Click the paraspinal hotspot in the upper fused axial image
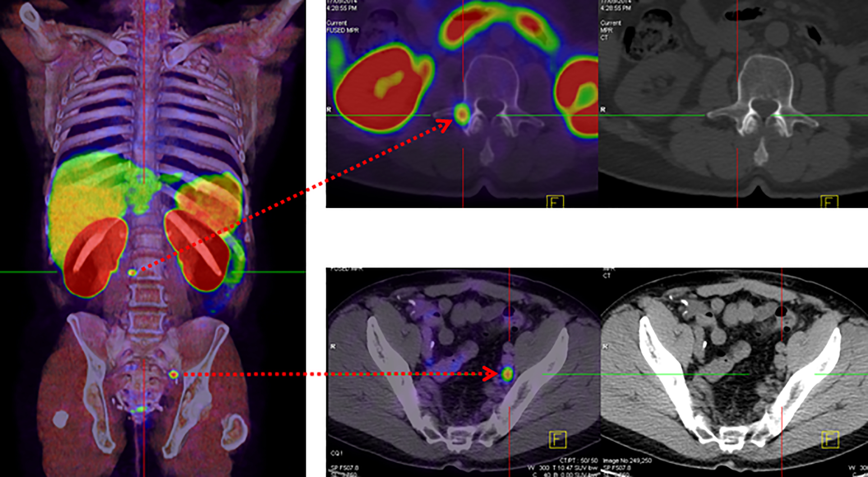This screenshot has width=868, height=477. click(x=462, y=114)
